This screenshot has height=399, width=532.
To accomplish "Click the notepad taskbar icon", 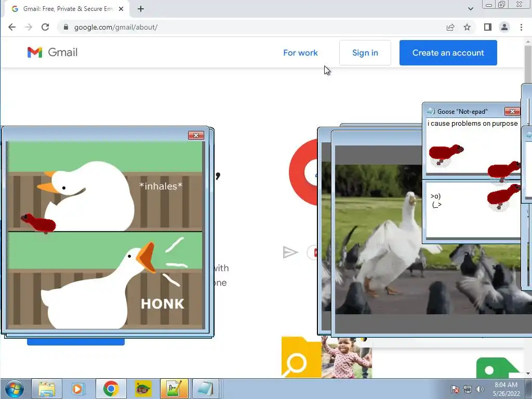I will (206, 389).
